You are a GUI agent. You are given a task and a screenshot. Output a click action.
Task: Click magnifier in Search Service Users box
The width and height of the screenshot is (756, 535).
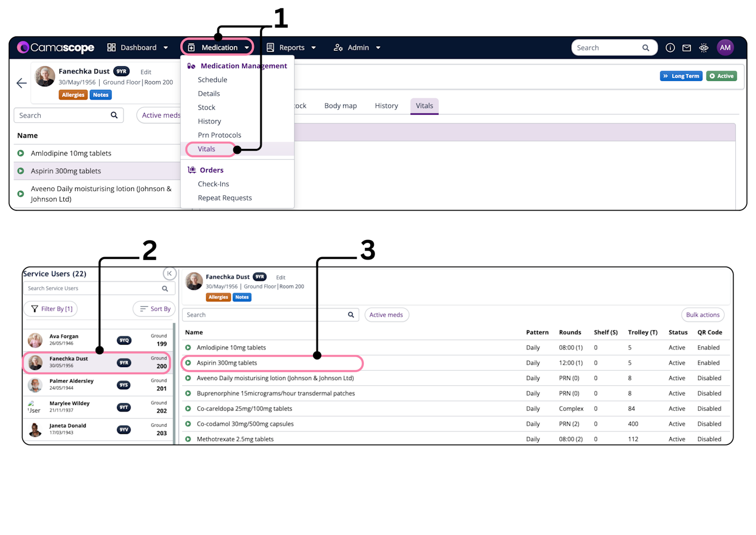tap(165, 288)
